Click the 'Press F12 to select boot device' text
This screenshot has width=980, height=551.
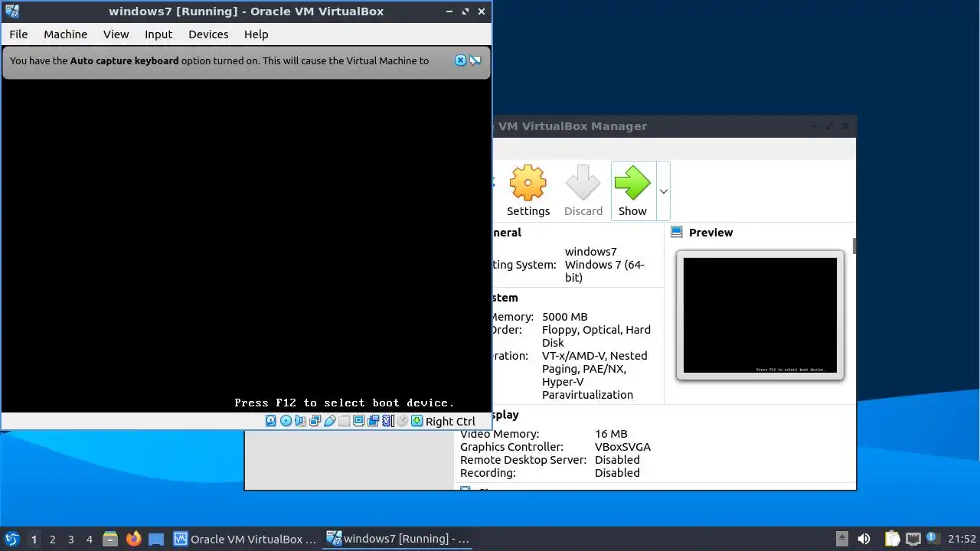(345, 403)
